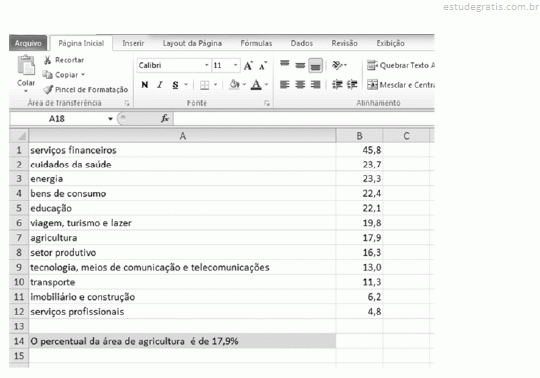Toggle underline S formatting
This screenshot has width=540, height=378.
click(175, 85)
